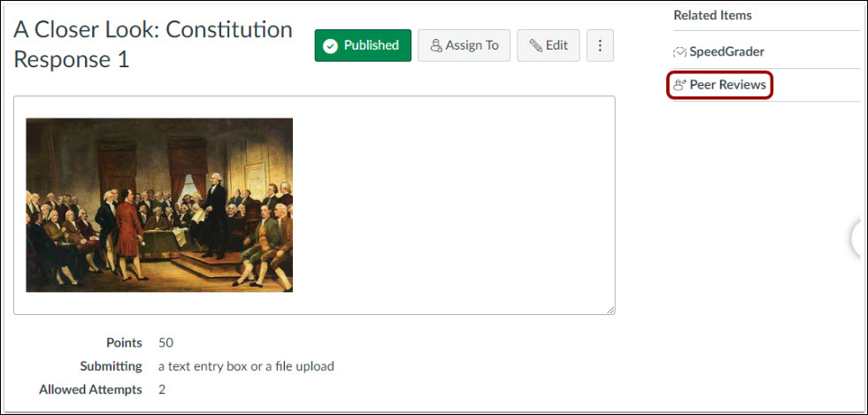Toggle the green Published status button

(x=363, y=45)
